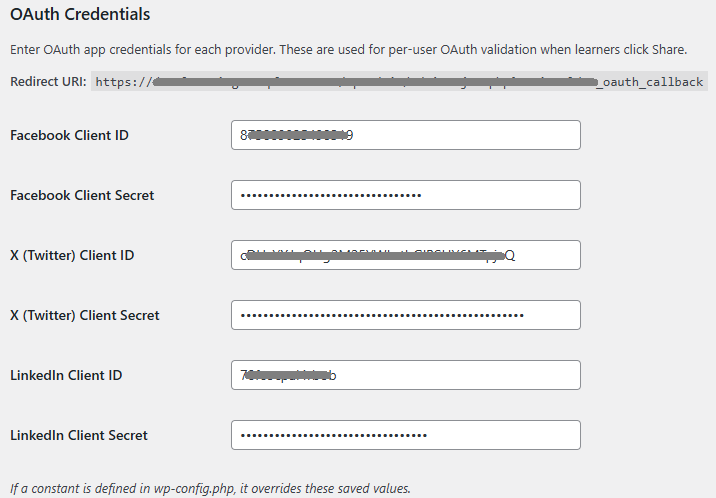
Task: Click the LinkedIn Client Secret password field
Action: click(405, 435)
